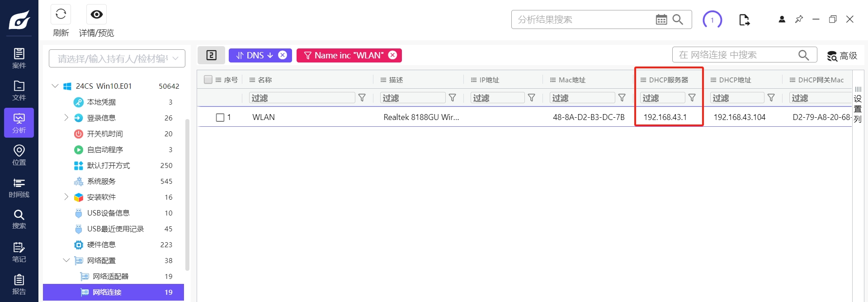Click the Mac地址 column header
Viewport: 868px width, 302px height.
pyautogui.click(x=572, y=80)
